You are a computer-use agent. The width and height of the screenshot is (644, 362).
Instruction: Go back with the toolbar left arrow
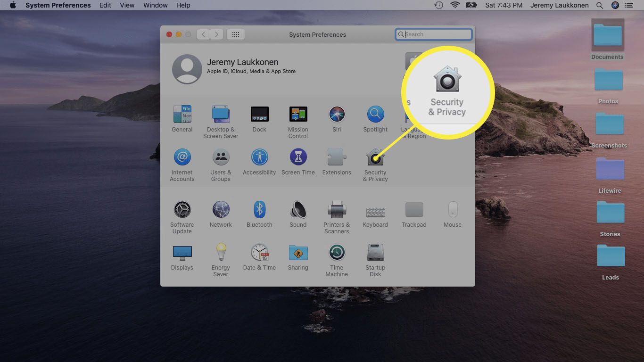coord(203,34)
